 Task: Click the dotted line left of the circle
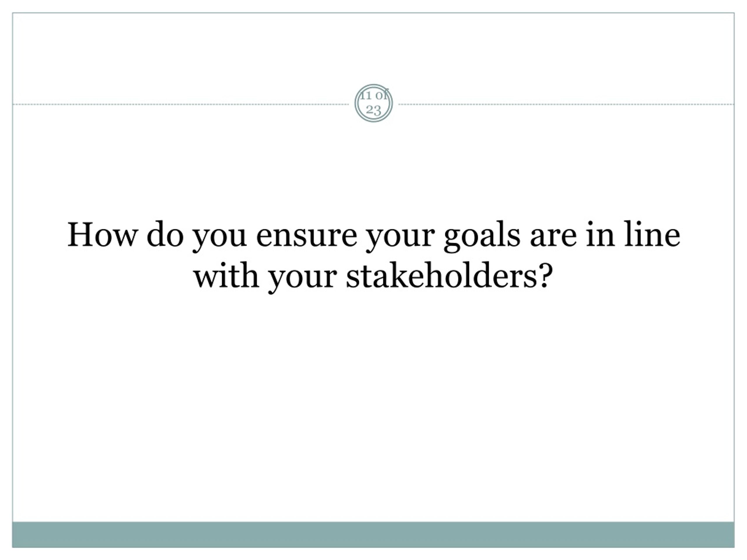[181, 104]
